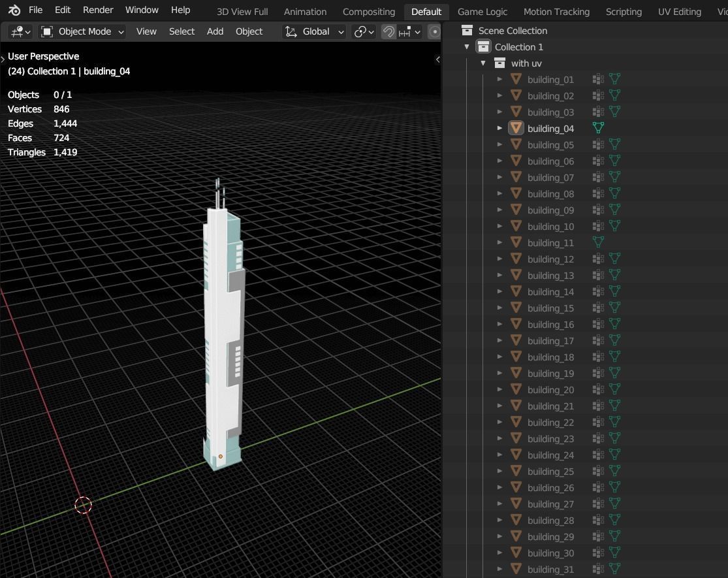Viewport: 728px width, 578px height.
Task: Switch to the Animation workspace tab
Action: [x=305, y=12]
